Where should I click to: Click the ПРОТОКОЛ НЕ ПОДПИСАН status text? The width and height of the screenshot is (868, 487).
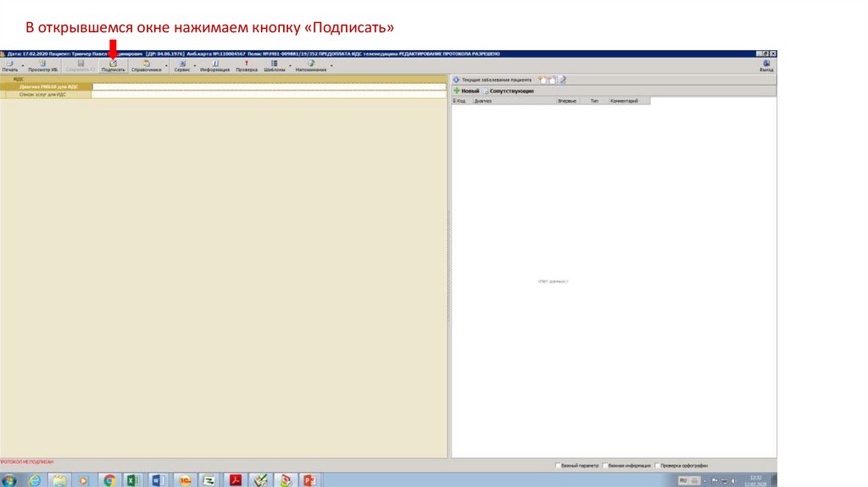[26, 462]
